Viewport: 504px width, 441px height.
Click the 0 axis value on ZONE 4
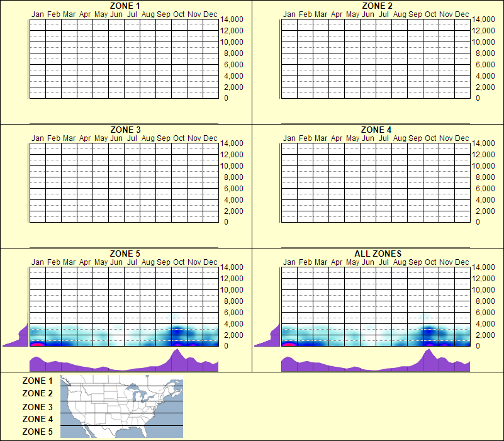[x=479, y=223]
